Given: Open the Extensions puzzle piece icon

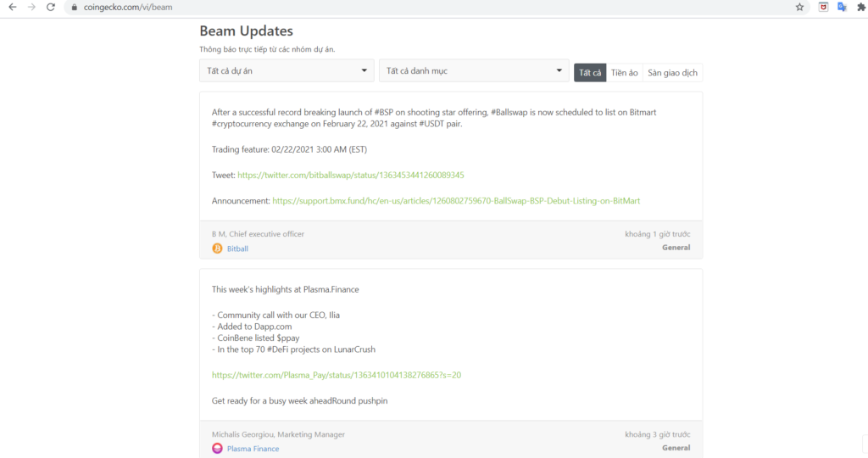Looking at the screenshot, I should (x=861, y=7).
